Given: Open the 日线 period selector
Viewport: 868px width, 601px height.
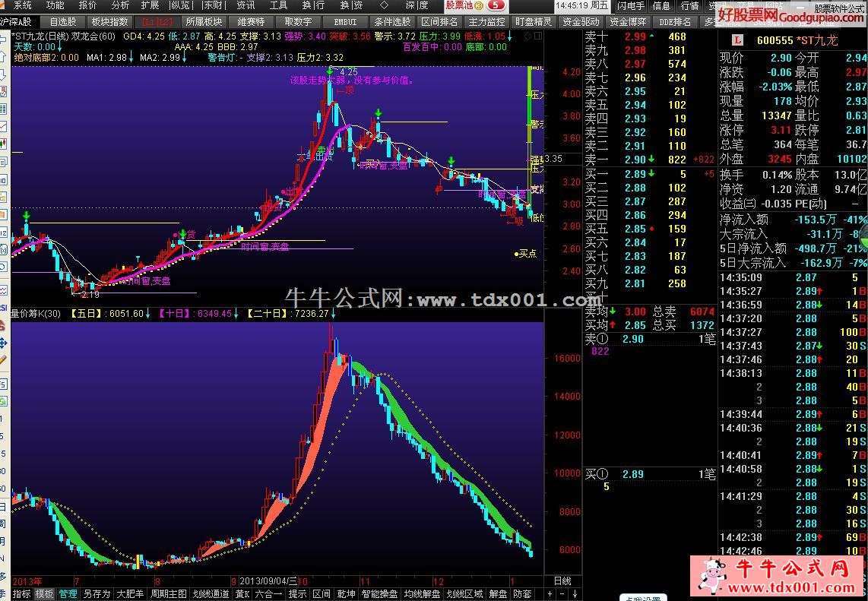Looking at the screenshot, I should pos(562,580).
